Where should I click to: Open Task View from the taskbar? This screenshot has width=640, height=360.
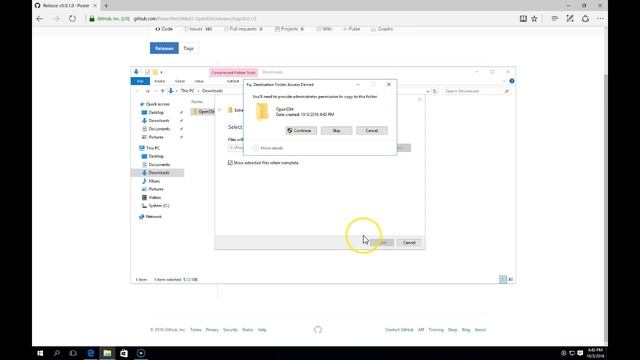(x=73, y=353)
